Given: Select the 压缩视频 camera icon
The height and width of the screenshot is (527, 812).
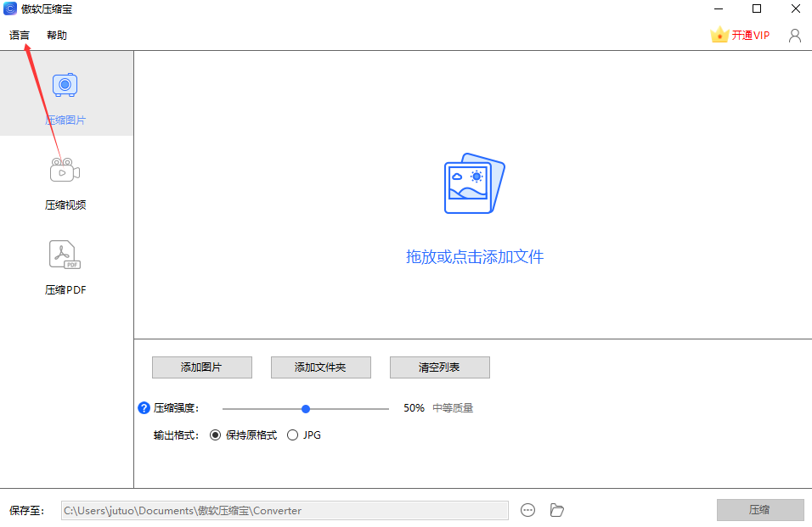Looking at the screenshot, I should click(65, 170).
